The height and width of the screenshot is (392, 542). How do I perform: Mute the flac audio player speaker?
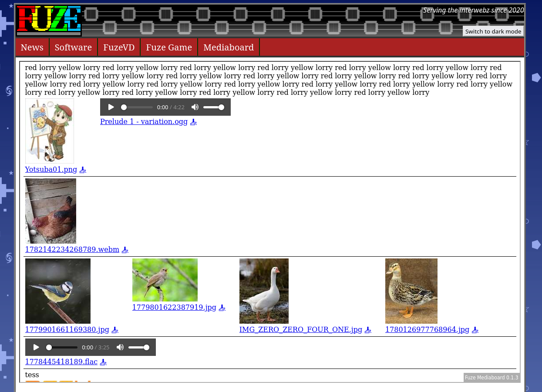120,347
